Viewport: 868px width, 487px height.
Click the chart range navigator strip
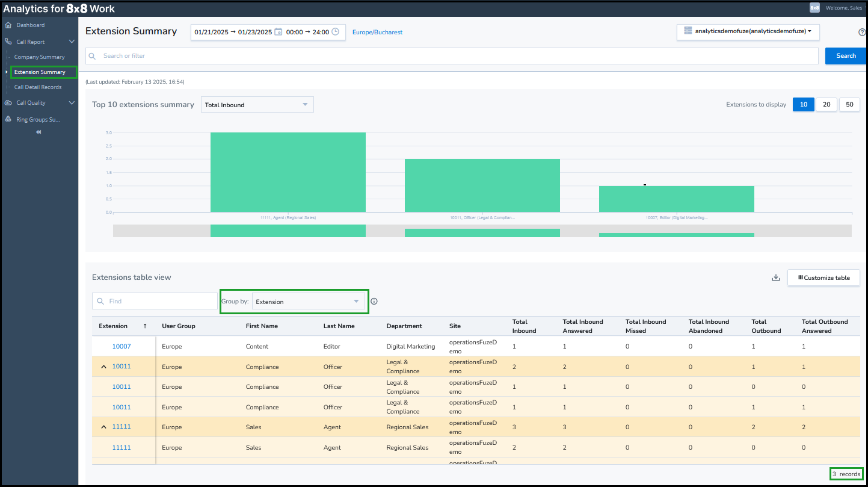click(x=482, y=231)
